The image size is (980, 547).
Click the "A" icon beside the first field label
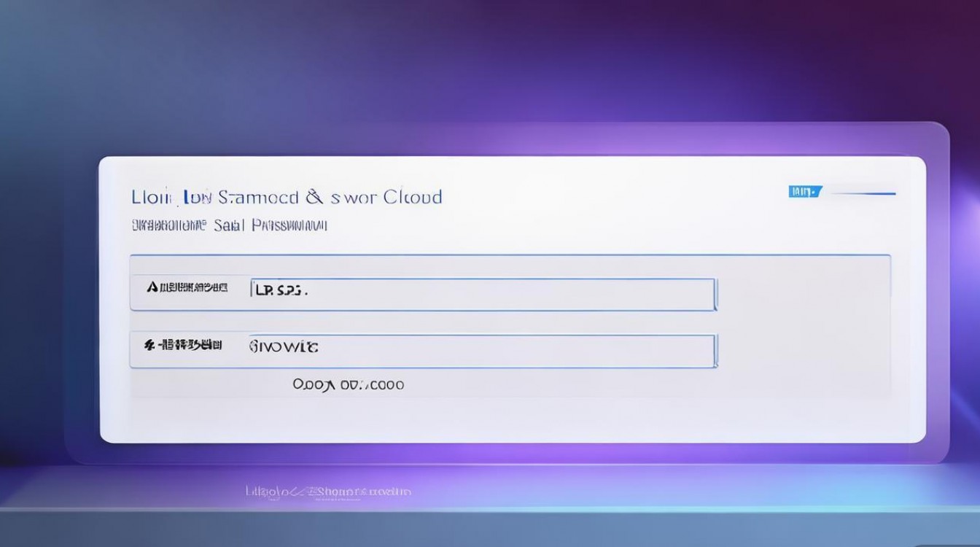tap(152, 288)
